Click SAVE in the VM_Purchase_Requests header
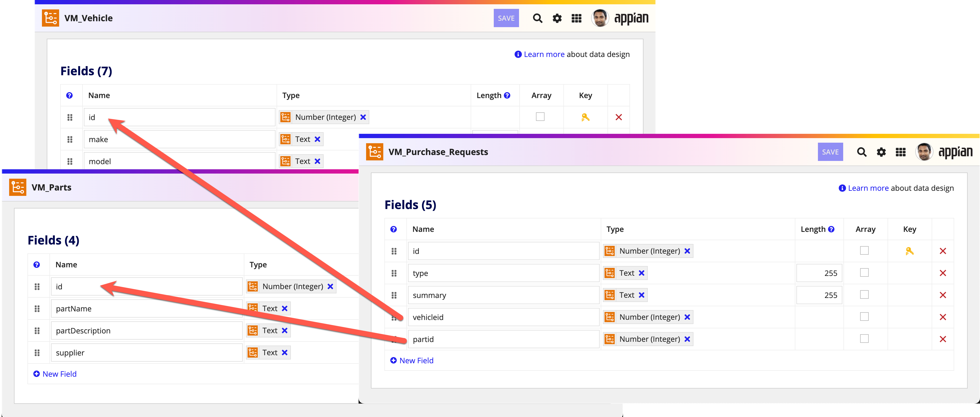 click(x=830, y=152)
